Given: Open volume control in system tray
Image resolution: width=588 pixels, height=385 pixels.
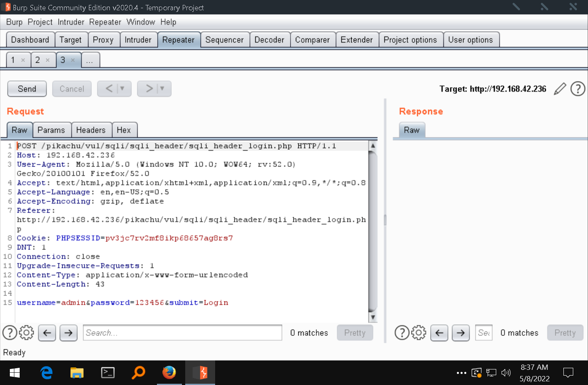Looking at the screenshot, I should [506, 373].
